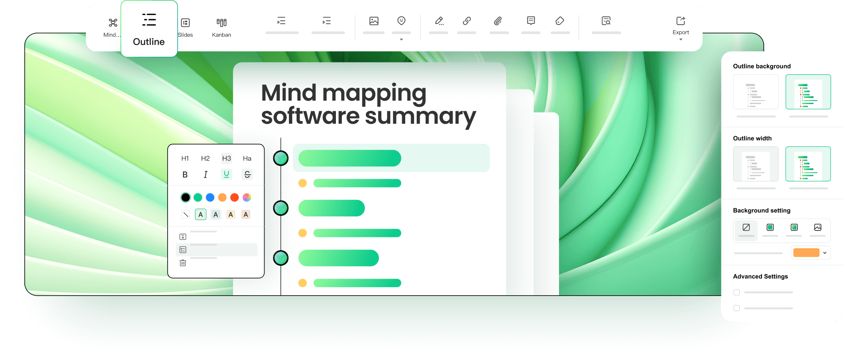Click the tag label icon

click(560, 21)
